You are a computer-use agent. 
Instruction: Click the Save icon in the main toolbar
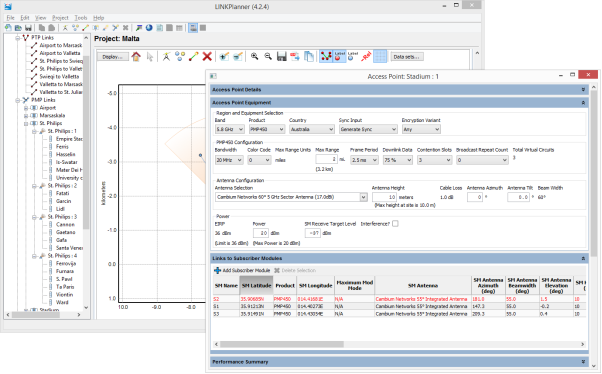tap(28, 28)
